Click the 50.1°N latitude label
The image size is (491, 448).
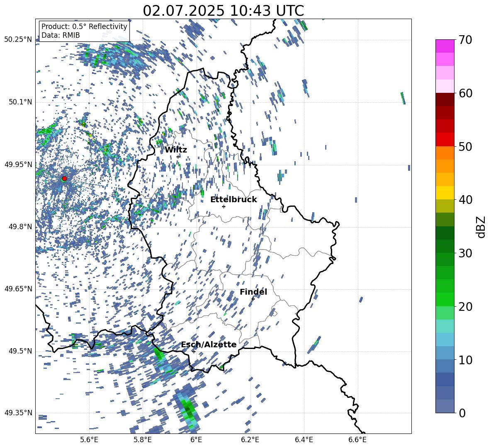20,102
